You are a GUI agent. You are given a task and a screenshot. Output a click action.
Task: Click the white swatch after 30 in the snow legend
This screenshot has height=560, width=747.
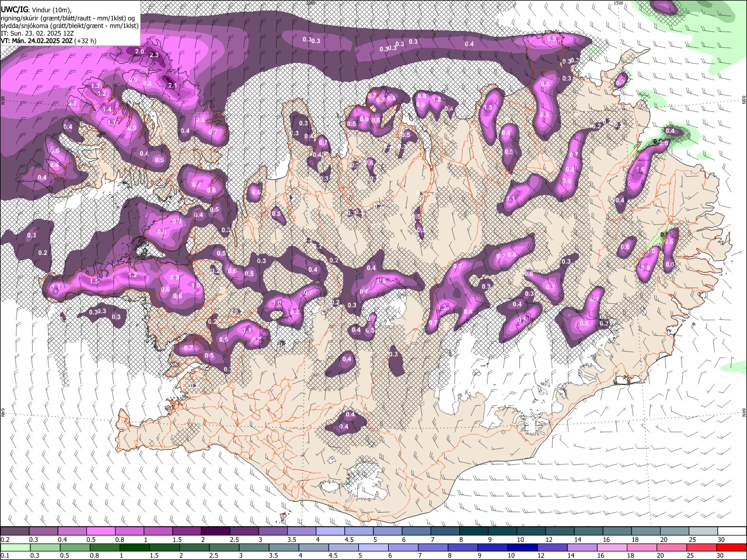pos(731,531)
